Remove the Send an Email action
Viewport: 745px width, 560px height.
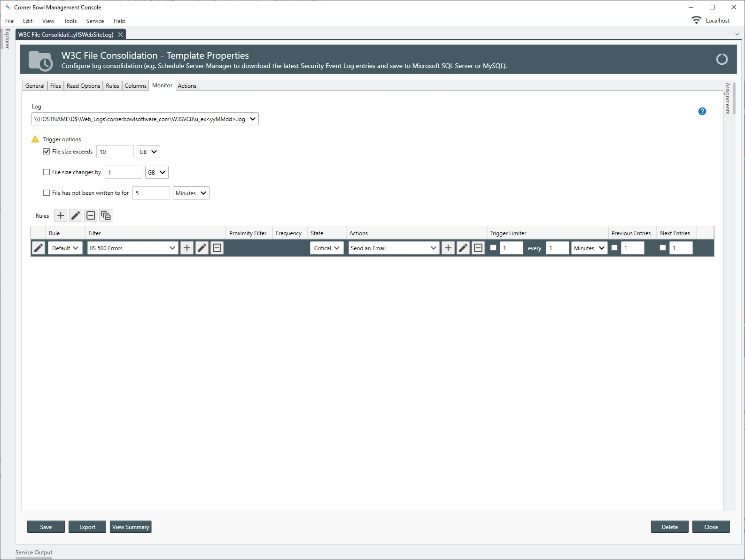point(478,248)
